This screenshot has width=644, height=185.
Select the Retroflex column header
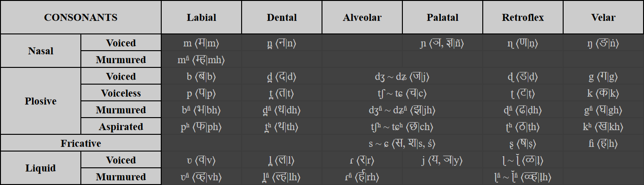[x=523, y=18]
